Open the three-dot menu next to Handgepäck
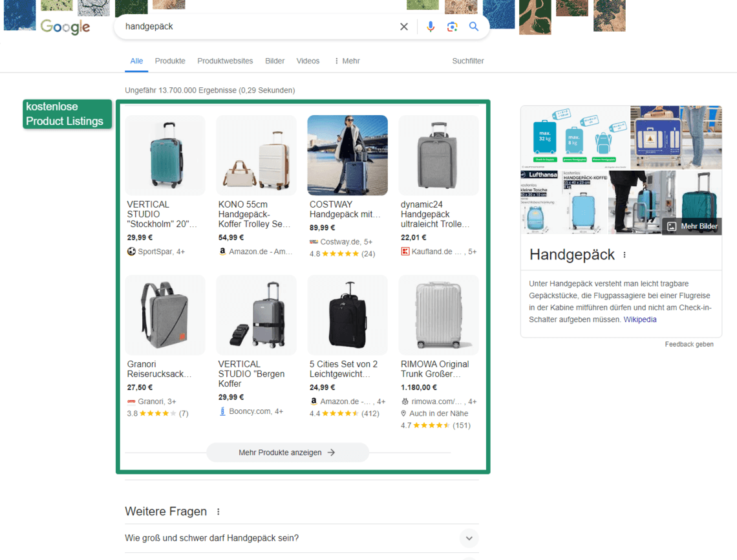The image size is (737, 560). coord(625,255)
